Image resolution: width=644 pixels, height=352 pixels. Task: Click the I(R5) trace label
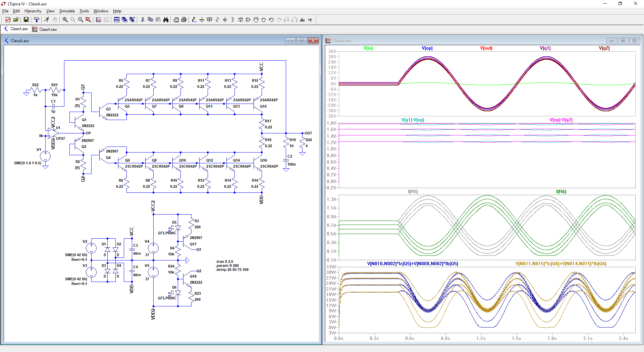[x=413, y=192]
